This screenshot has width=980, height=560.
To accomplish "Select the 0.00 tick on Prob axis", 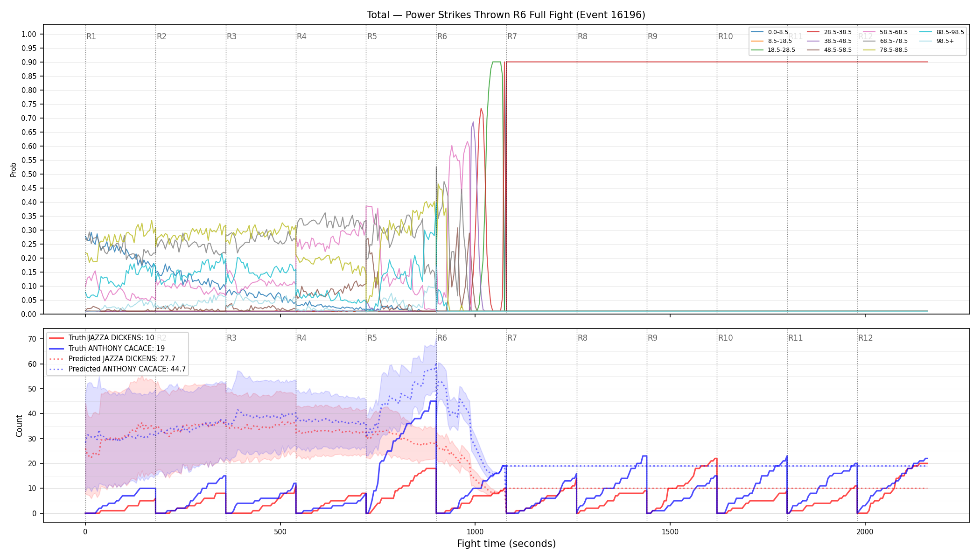I will pyautogui.click(x=29, y=314).
